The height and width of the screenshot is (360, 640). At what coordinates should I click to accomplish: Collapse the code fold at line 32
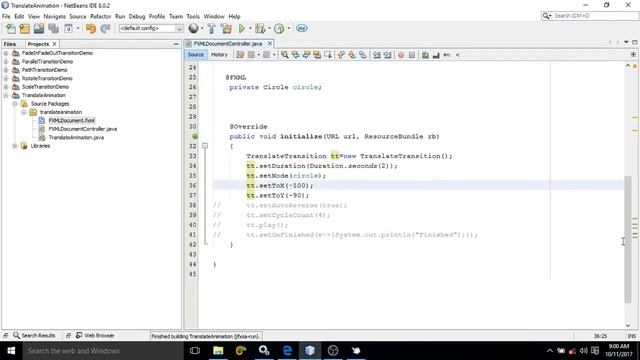[x=205, y=146]
